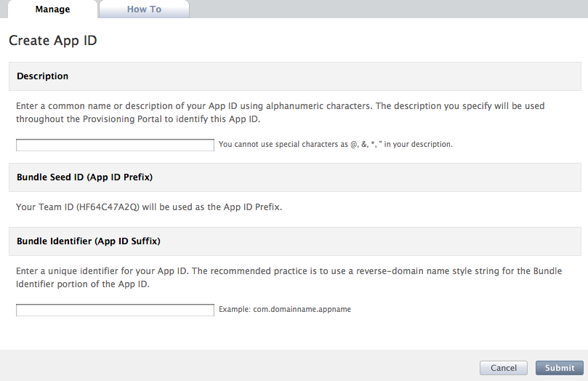Screen dimensions: 588x381
Task: Click the Bundle Identifier (App ID Suffix) header
Action: [89, 241]
